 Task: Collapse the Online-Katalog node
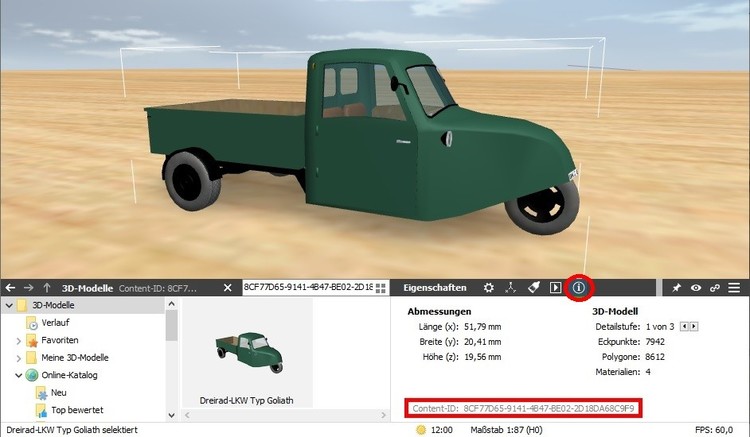click(x=19, y=375)
